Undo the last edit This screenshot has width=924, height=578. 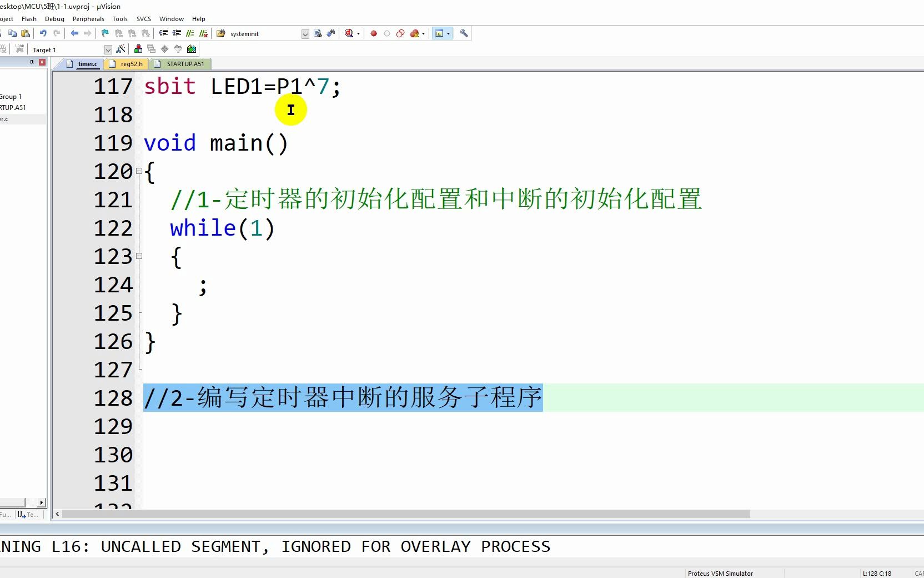pyautogui.click(x=43, y=33)
